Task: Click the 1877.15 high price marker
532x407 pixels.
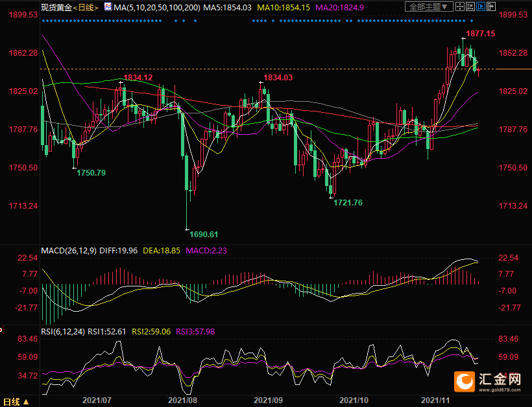Action: [480, 33]
